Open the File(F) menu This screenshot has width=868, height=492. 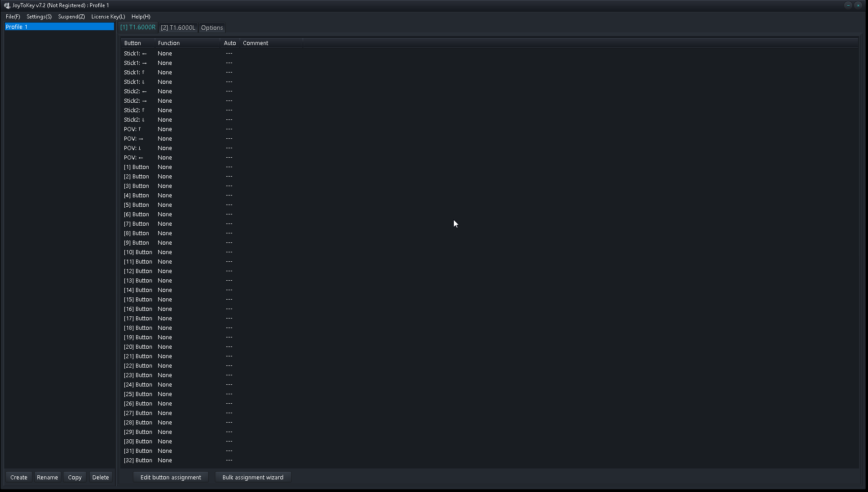point(12,17)
